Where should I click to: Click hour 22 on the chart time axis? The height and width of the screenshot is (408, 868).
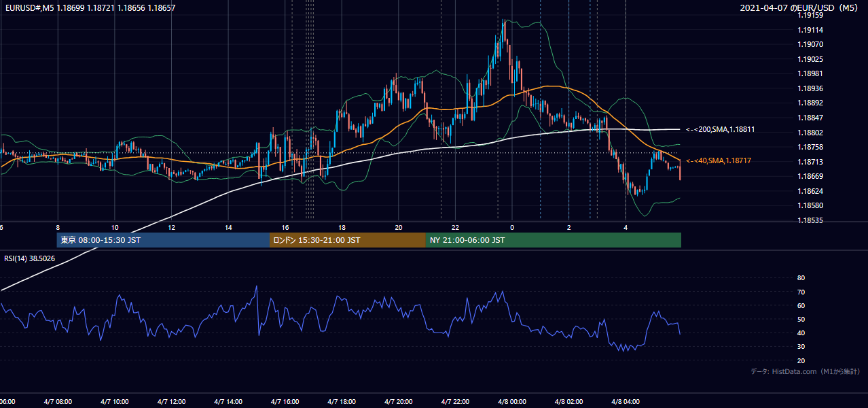point(455,227)
